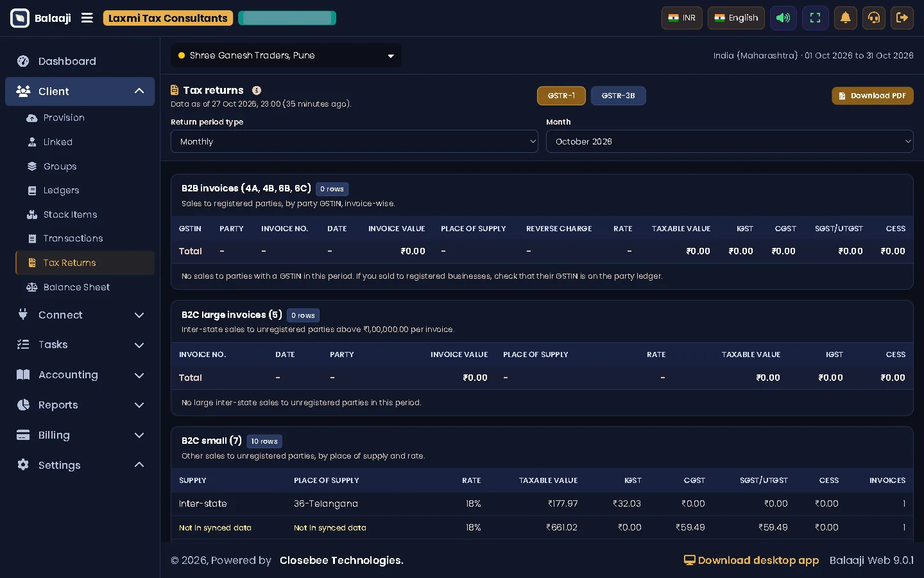Viewport: 924px width, 578px height.
Task: Toggle the sound speaker icon
Action: click(x=783, y=18)
